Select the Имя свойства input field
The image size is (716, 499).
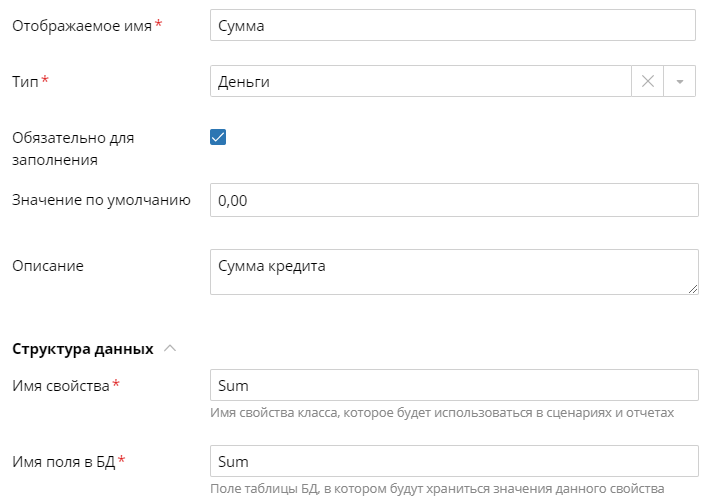coord(453,385)
